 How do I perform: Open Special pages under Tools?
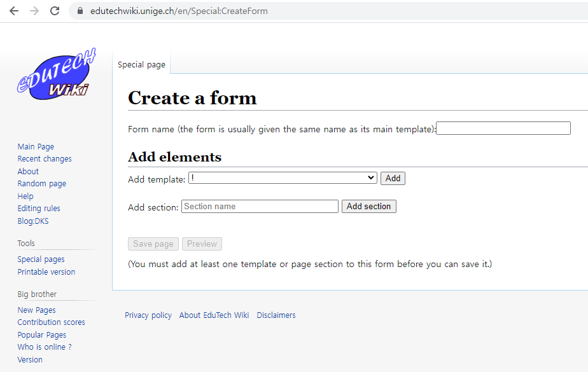coord(41,259)
